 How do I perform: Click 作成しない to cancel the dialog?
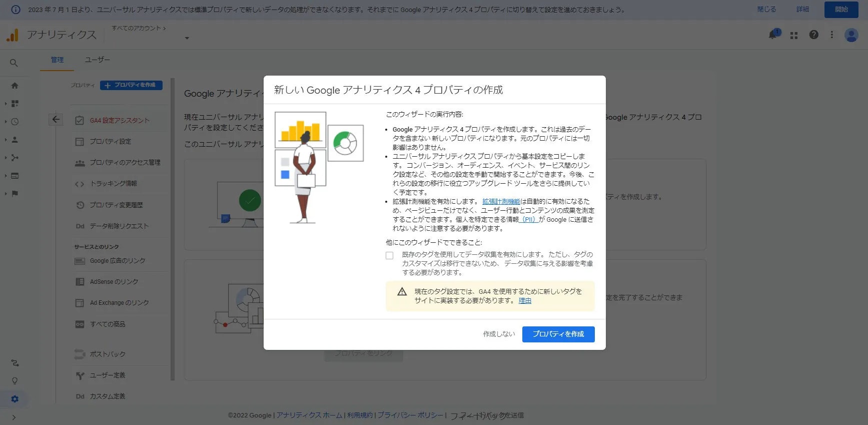(x=499, y=334)
